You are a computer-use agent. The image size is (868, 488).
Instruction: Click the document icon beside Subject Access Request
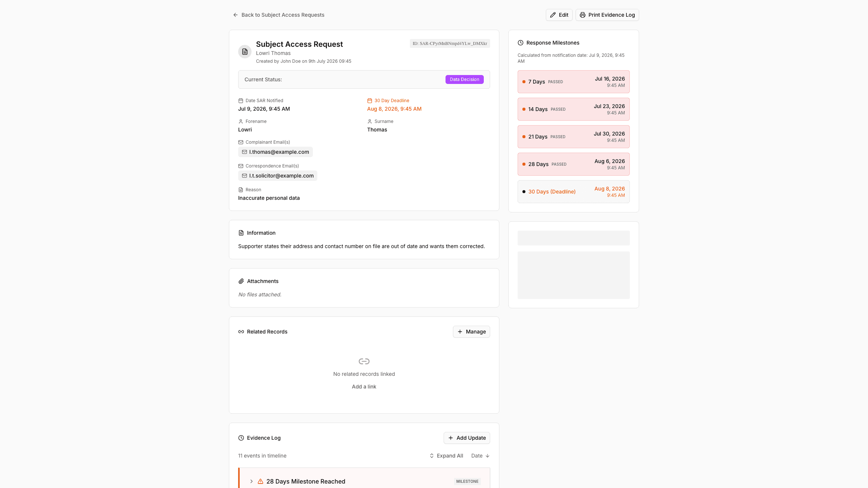coord(245,52)
